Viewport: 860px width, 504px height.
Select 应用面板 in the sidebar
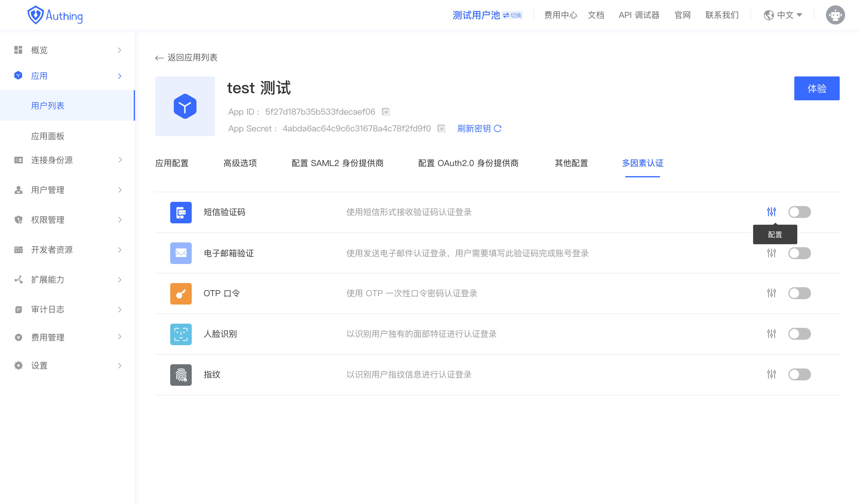pyautogui.click(x=48, y=136)
